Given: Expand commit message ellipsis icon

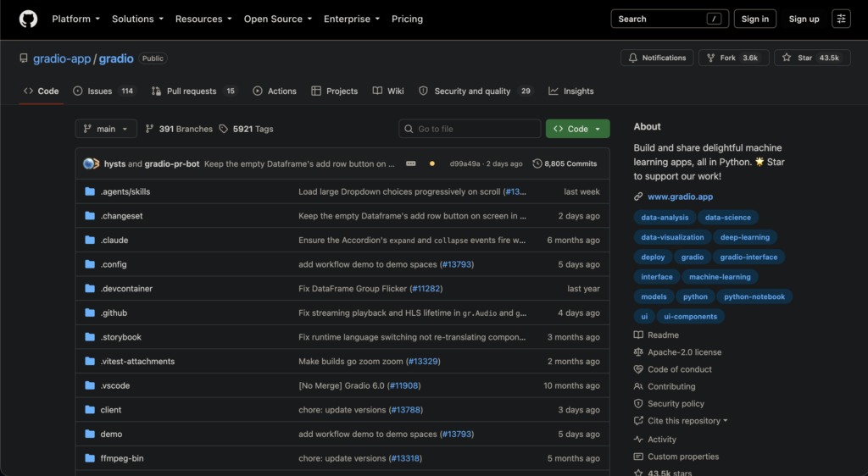Looking at the screenshot, I should point(411,163).
